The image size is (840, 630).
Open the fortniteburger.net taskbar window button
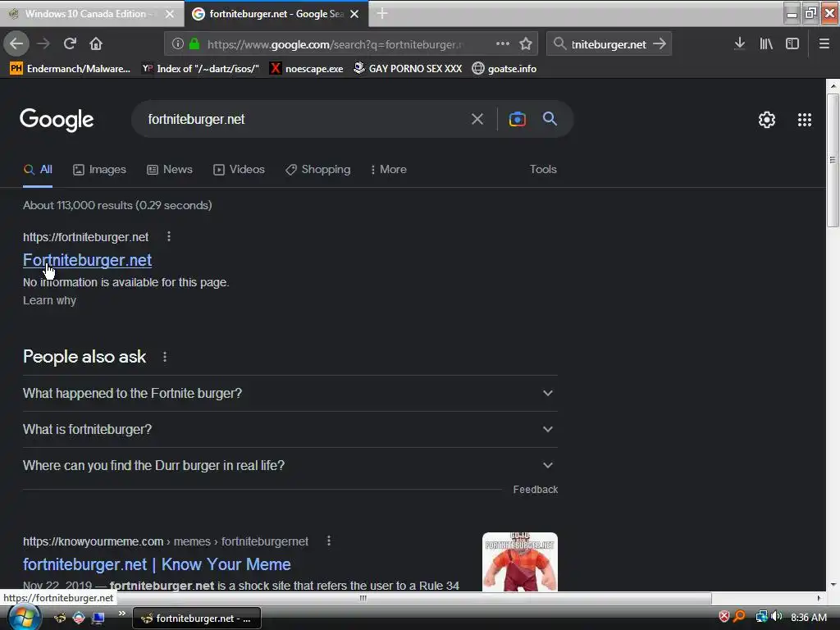(x=197, y=619)
